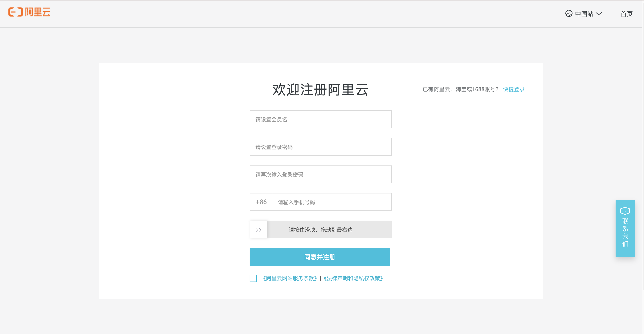
Task: Click the Aliyun logo in header
Action: click(29, 12)
